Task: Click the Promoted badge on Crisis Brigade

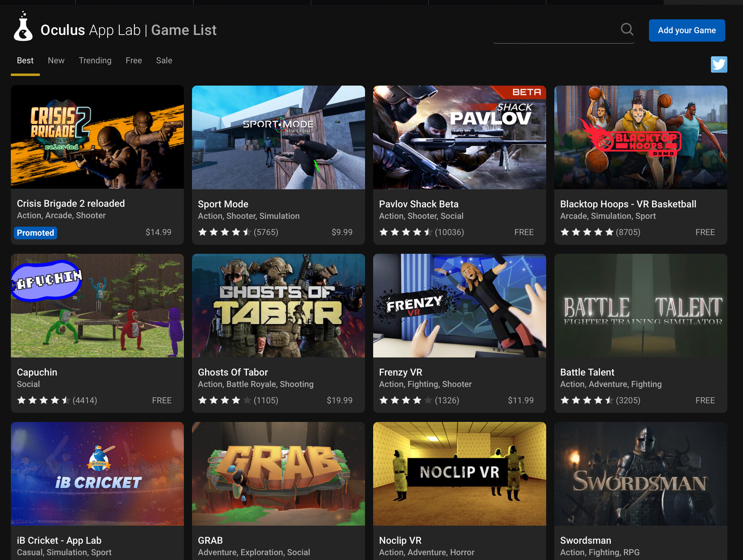Action: [35, 233]
